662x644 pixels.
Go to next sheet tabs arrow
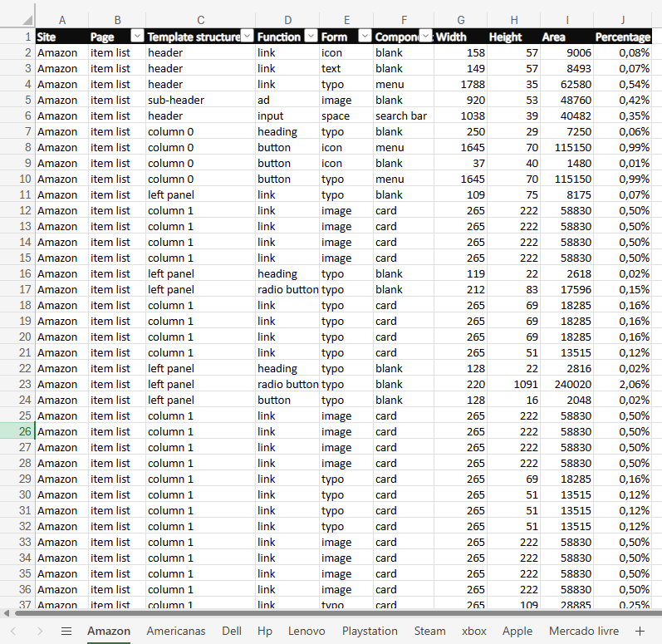[40, 631]
